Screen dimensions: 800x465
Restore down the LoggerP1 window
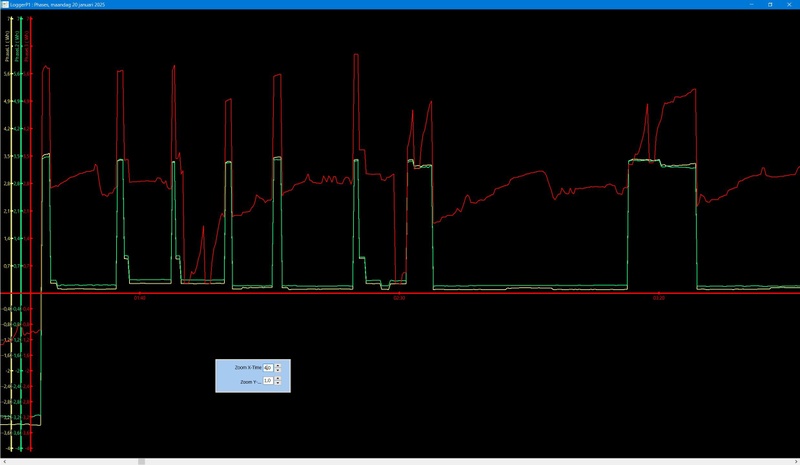click(x=770, y=5)
